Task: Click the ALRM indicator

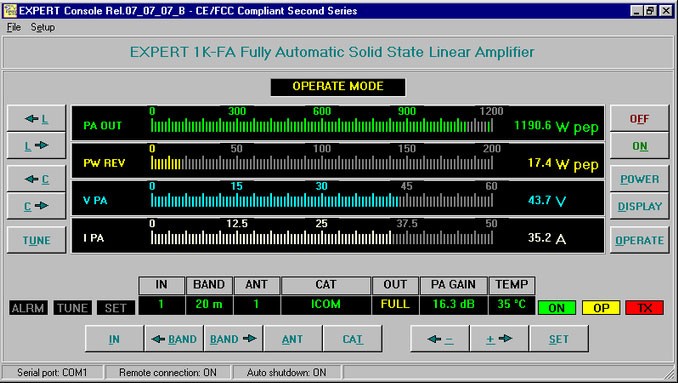Action: tap(28, 308)
